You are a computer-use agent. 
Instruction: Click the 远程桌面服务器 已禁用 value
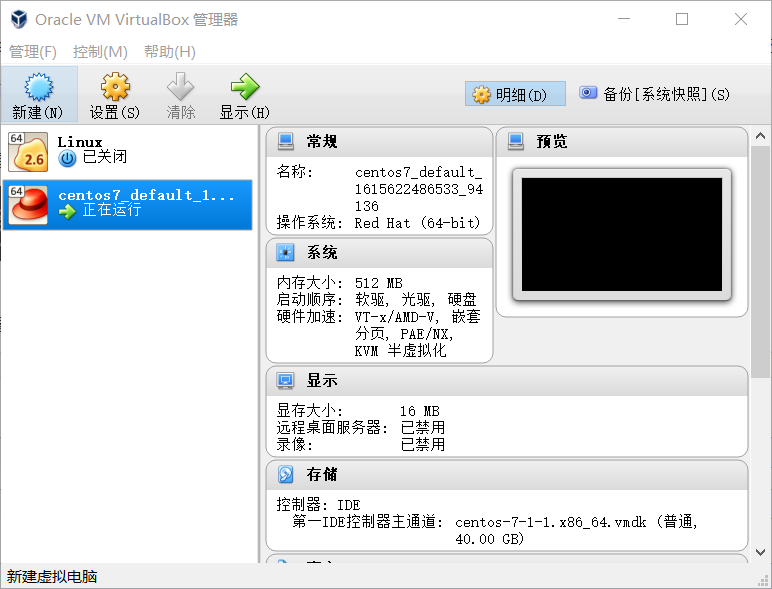click(422, 427)
